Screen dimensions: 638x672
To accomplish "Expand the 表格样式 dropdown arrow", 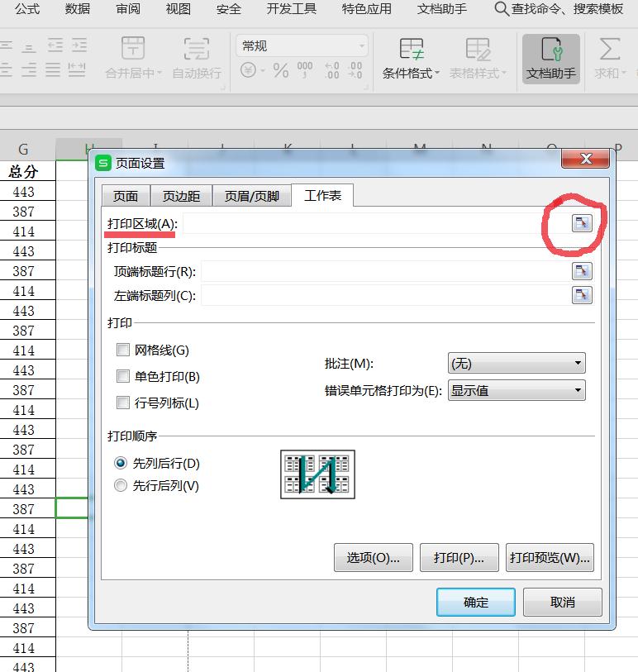I will coord(504,74).
